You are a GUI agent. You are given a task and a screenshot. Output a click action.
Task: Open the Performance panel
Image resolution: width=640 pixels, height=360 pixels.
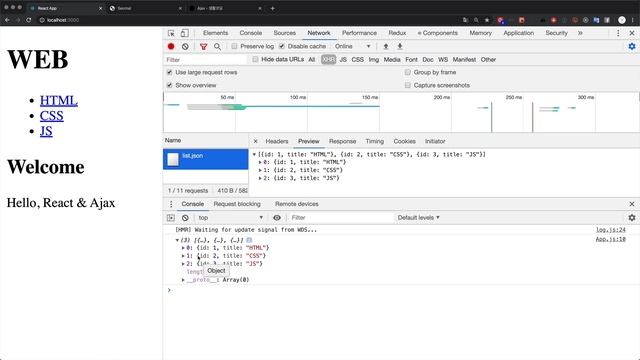pos(359,33)
